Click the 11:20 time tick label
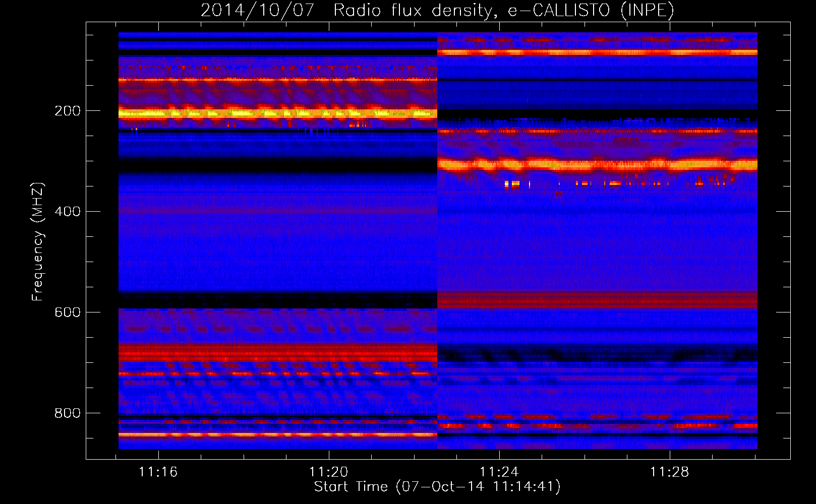 pyautogui.click(x=328, y=472)
